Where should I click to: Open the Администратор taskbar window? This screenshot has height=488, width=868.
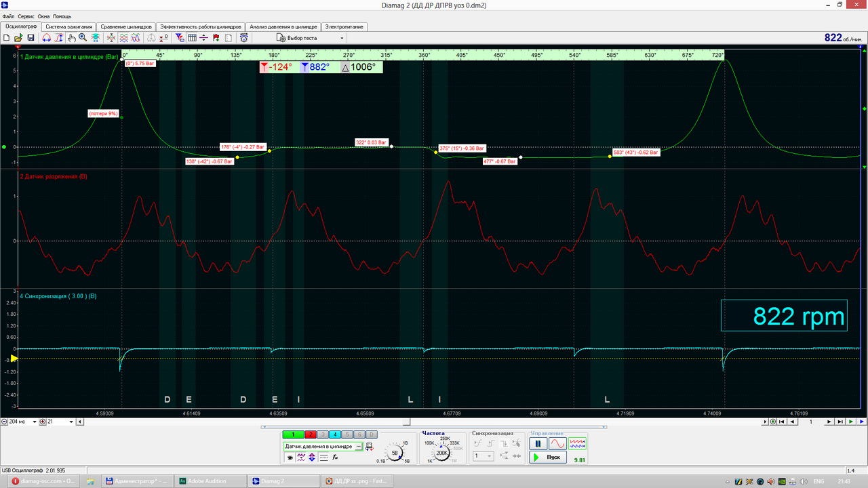138,481
